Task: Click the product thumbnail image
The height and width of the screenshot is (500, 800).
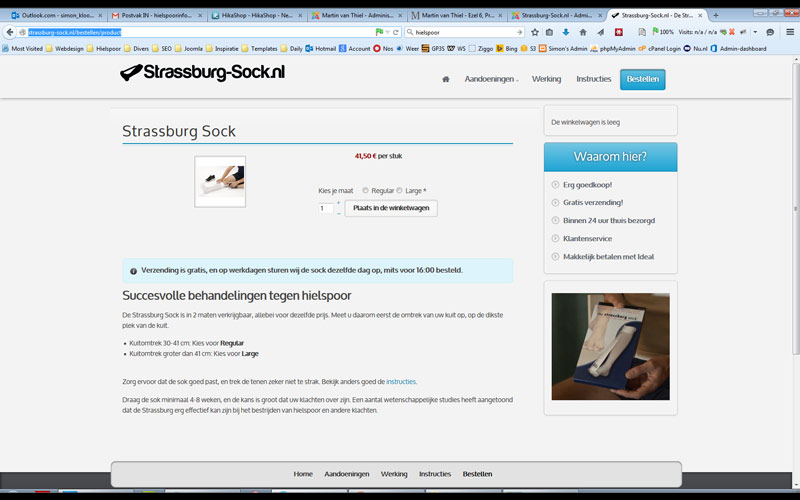Action: tap(220, 182)
